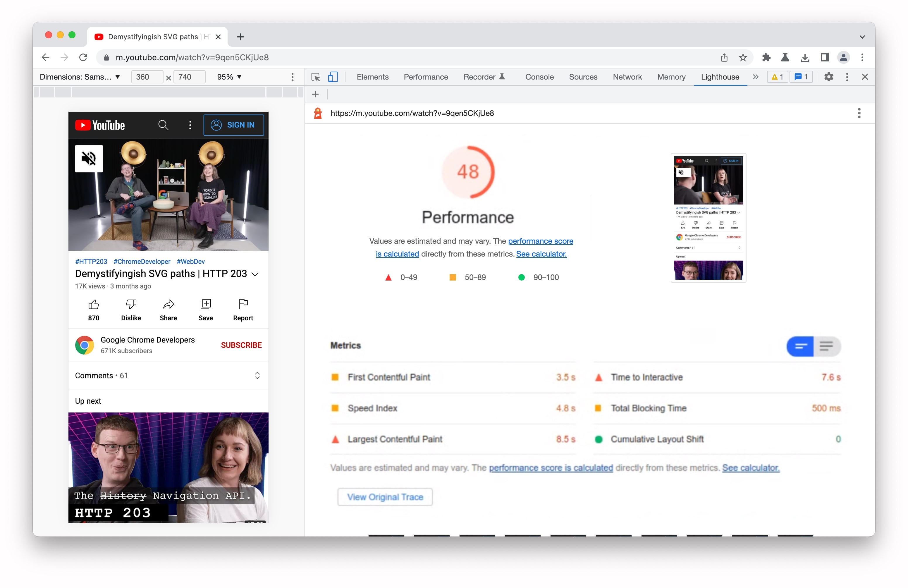Click 'View Original Trace' button

click(x=384, y=497)
